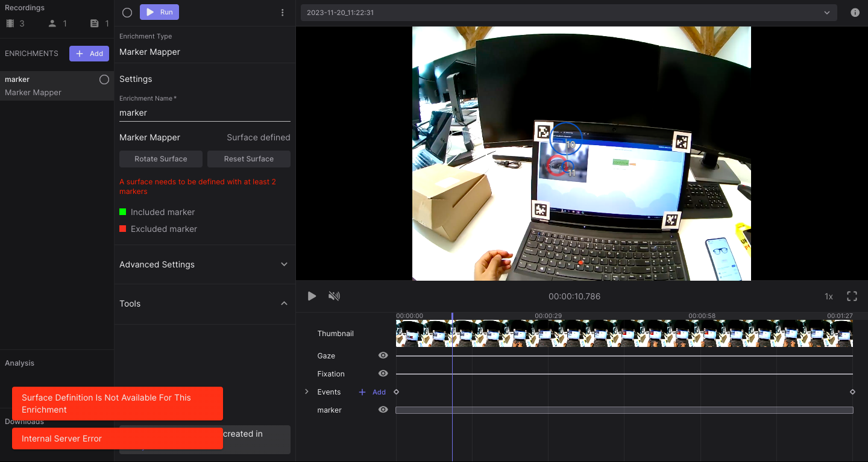Image resolution: width=868 pixels, height=462 pixels.
Task: Click the wearers person icon
Action: 52,23
